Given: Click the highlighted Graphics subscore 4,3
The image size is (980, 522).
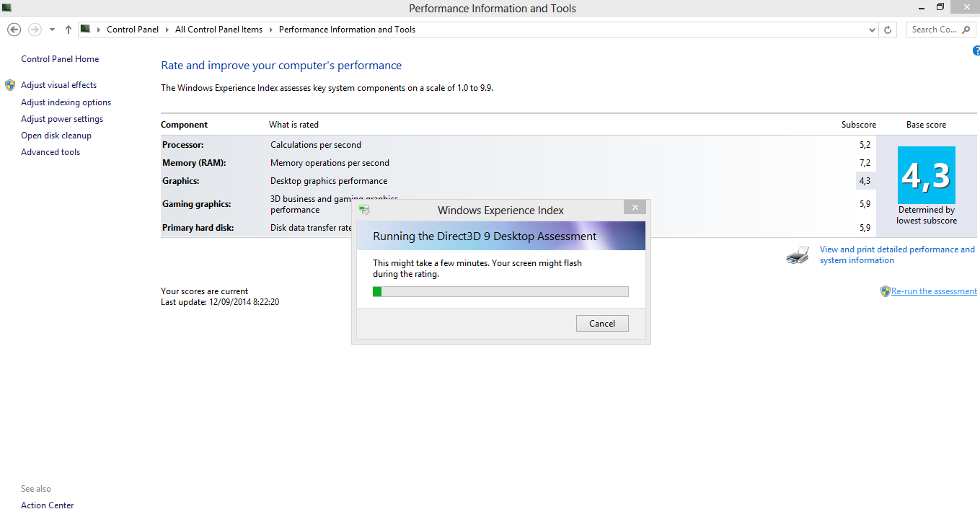Looking at the screenshot, I should click(865, 181).
